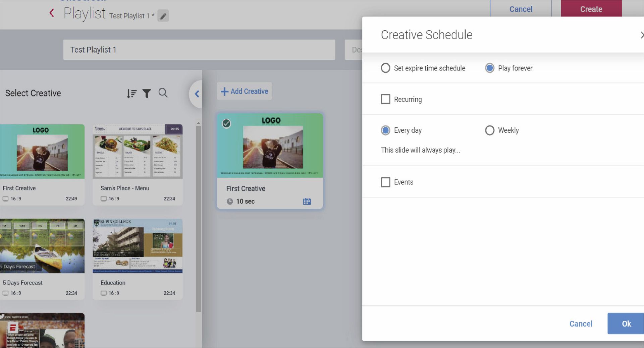The image size is (644, 348).
Task: Click the pencil edit icon for playlist name
Action: pyautogui.click(x=163, y=16)
